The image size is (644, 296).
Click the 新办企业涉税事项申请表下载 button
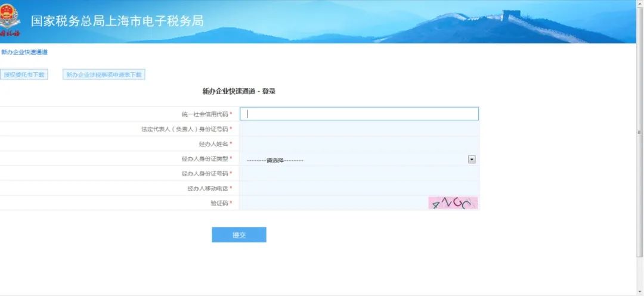104,74
